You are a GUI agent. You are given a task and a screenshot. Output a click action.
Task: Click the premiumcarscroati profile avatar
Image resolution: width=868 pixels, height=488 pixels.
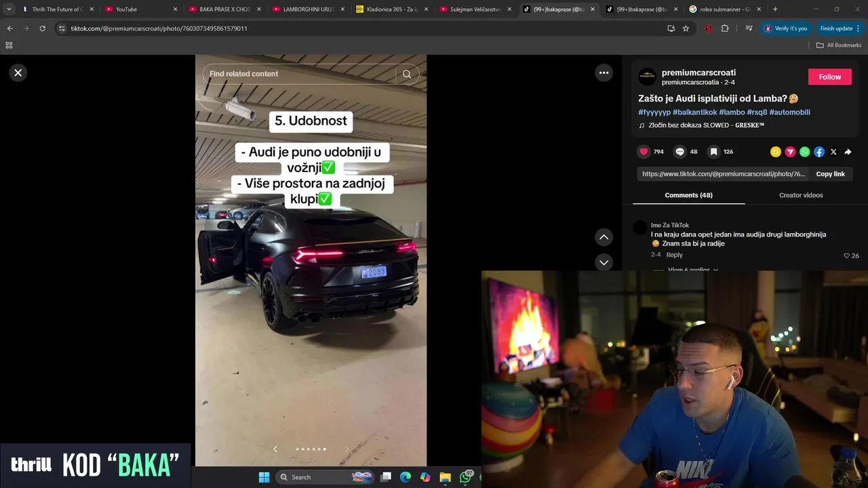648,77
